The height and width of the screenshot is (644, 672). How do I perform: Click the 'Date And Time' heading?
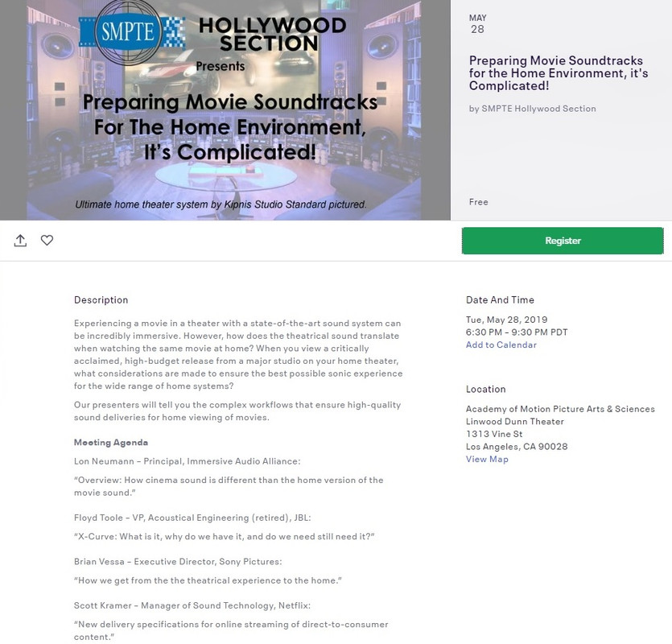500,299
